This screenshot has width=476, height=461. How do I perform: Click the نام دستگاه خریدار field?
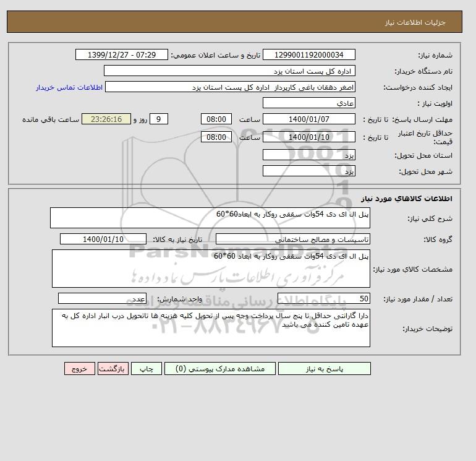click(x=229, y=71)
